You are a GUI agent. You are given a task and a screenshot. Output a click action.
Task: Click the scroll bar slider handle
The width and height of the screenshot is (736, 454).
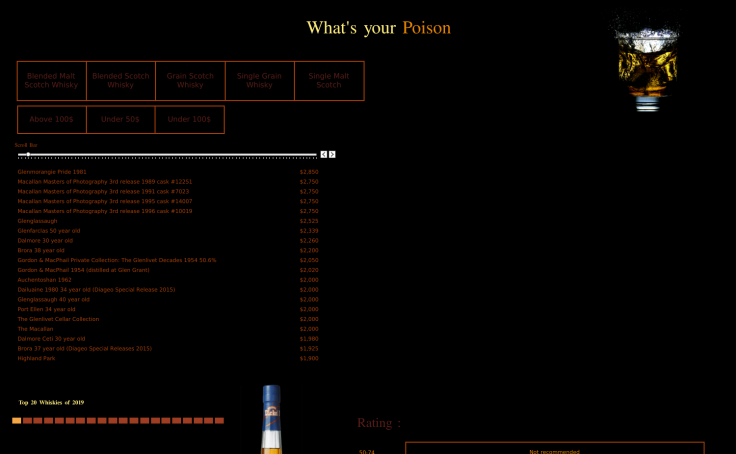[x=28, y=154]
